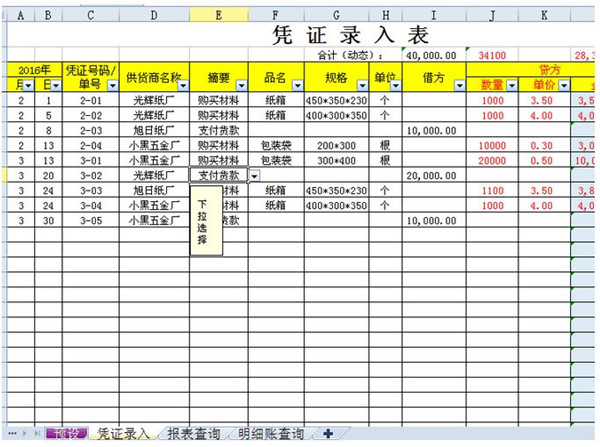
Task: Open the 规格 filter dropdown
Action: coord(362,85)
